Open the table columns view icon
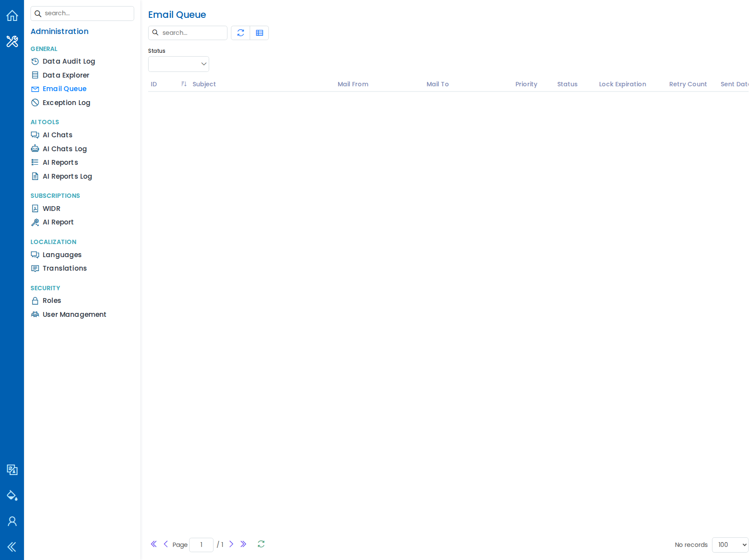Image resolution: width=756 pixels, height=560 pixels. 260,33
